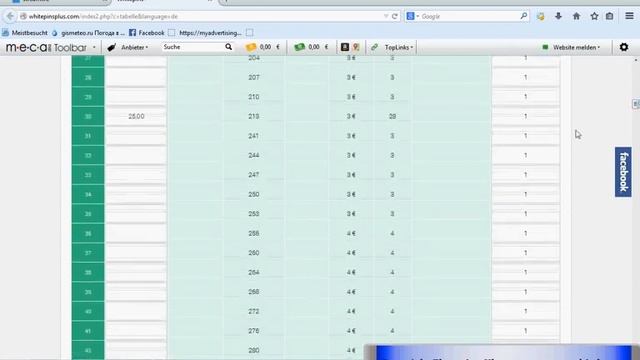This screenshot has width=640, height=360.
Task: Click the 3 € cell in row 244
Action: 351,155
